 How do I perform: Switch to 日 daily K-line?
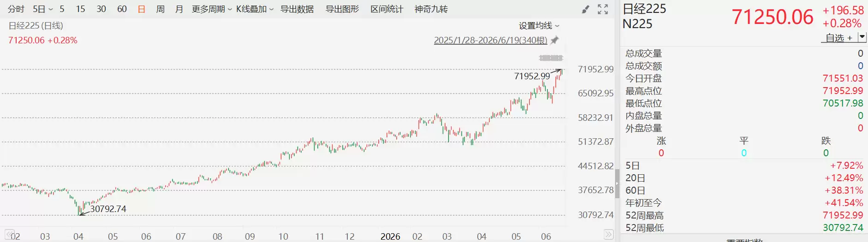[142, 9]
